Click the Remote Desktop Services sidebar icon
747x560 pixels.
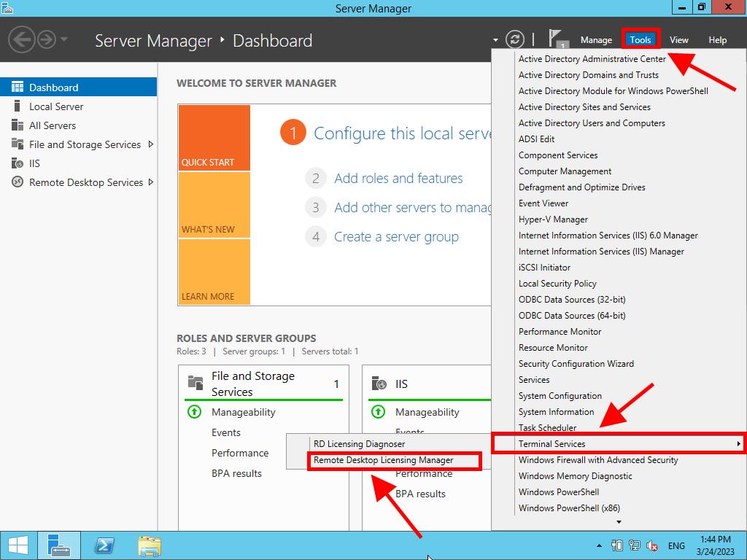[x=18, y=182]
